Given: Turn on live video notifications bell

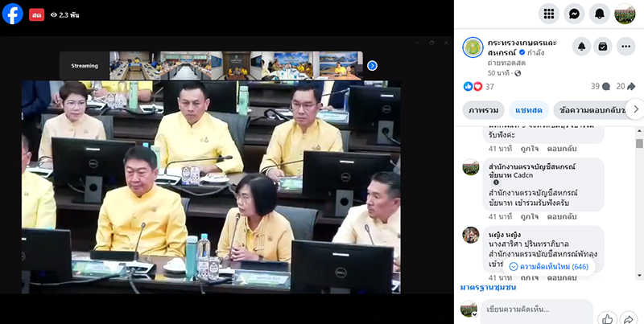Looking at the screenshot, I should 581,47.
